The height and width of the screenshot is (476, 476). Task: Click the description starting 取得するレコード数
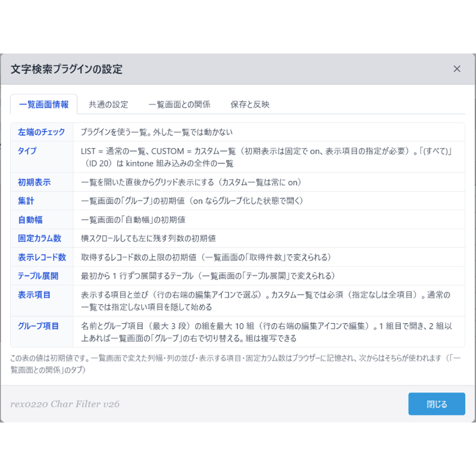206,257
